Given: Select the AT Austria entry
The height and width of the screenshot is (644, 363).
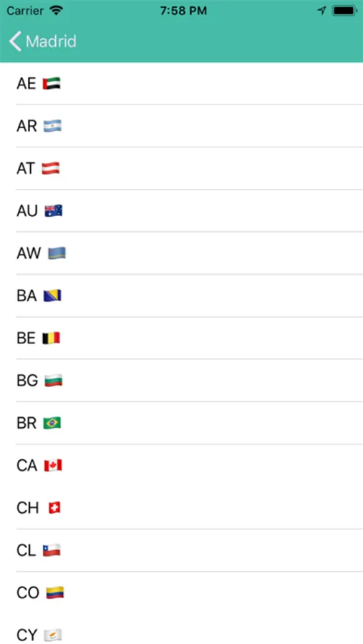Looking at the screenshot, I should (181, 168).
